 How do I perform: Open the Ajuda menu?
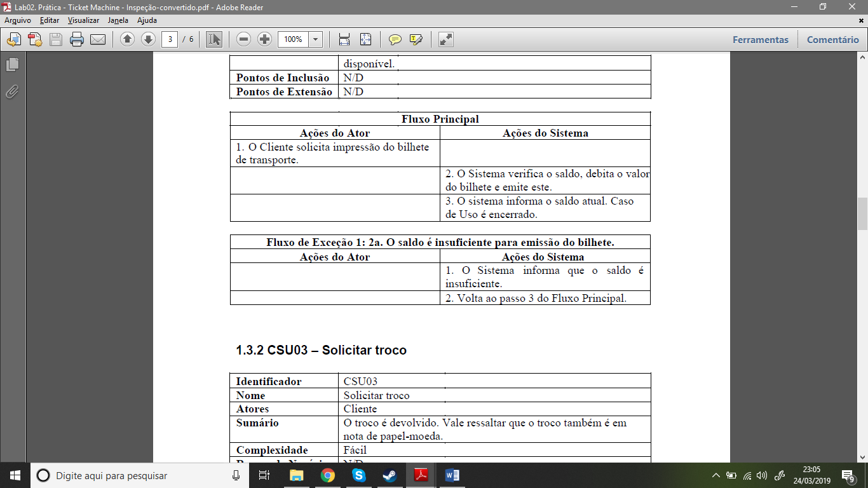tap(147, 20)
